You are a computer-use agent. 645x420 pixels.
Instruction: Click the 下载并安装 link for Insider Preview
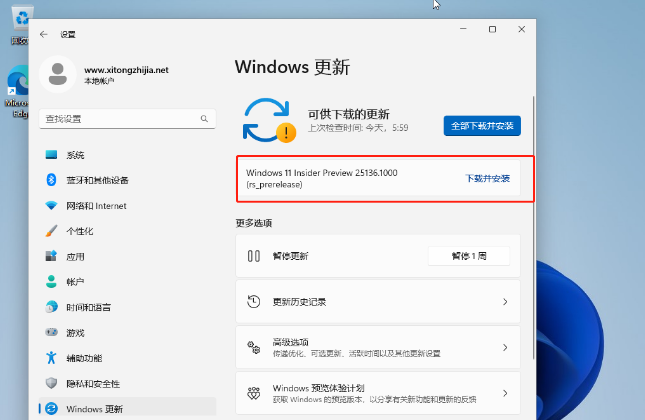[487, 178]
